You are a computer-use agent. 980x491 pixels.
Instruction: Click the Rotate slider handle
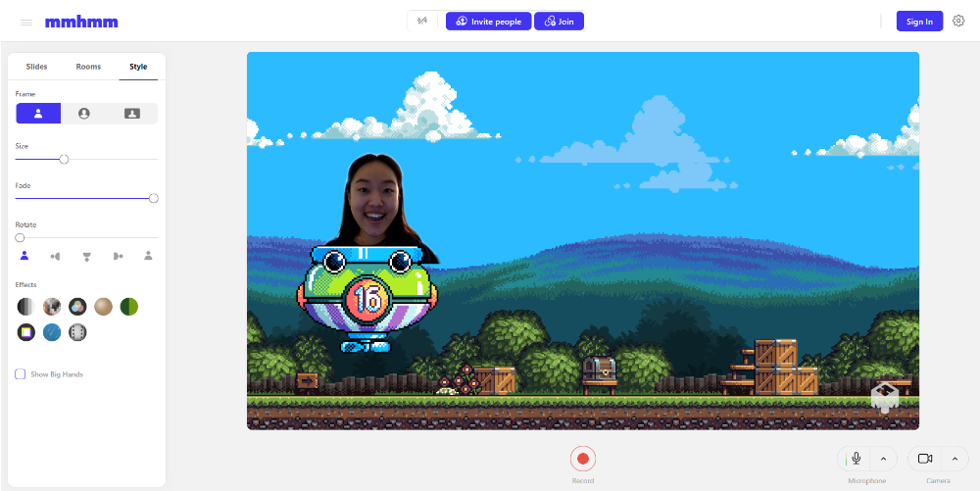click(x=20, y=237)
